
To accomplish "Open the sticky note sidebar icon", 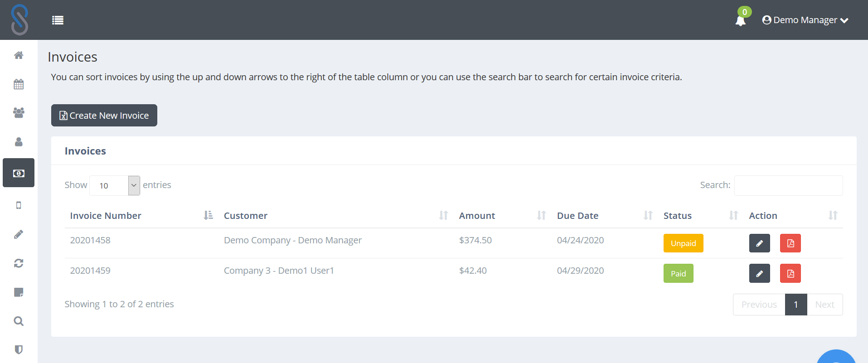I will [x=19, y=292].
